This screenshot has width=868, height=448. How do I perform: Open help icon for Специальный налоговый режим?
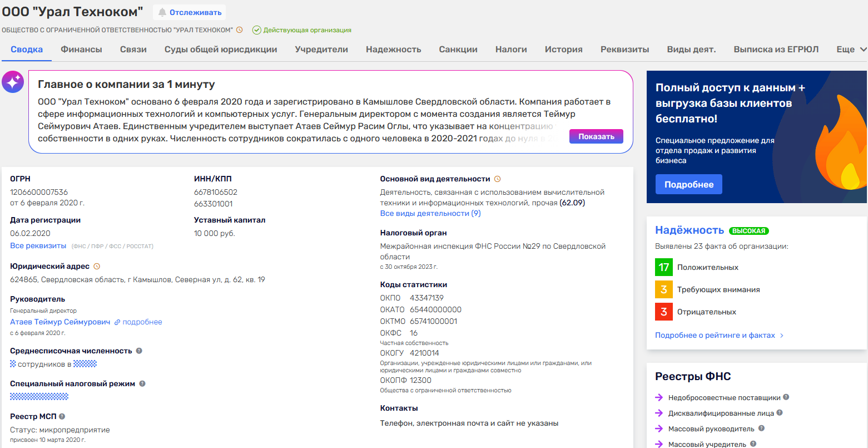pos(142,383)
